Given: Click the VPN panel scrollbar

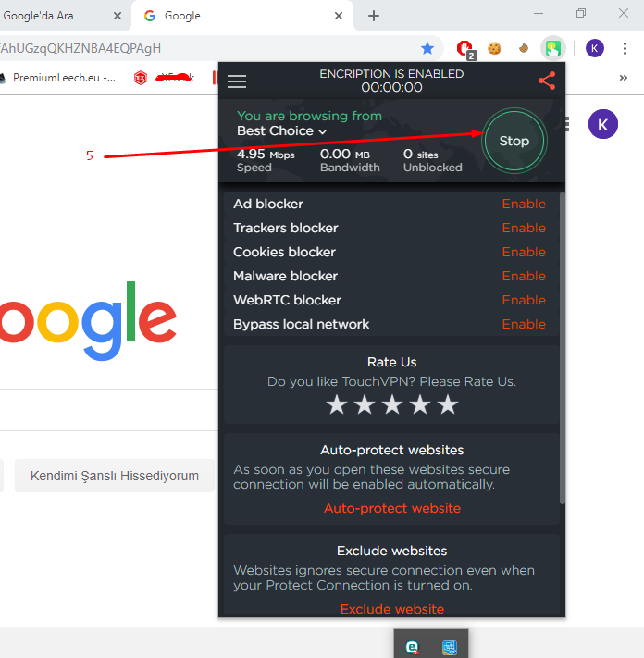Looking at the screenshot, I should pyautogui.click(x=563, y=347).
